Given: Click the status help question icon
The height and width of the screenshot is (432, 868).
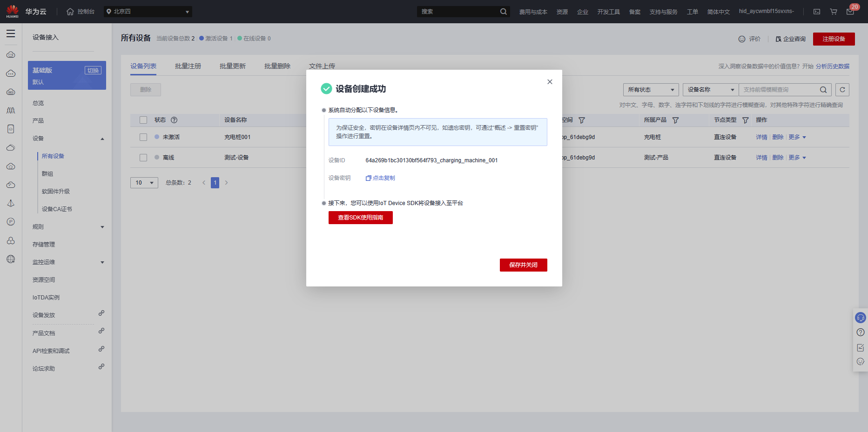Looking at the screenshot, I should coord(174,120).
